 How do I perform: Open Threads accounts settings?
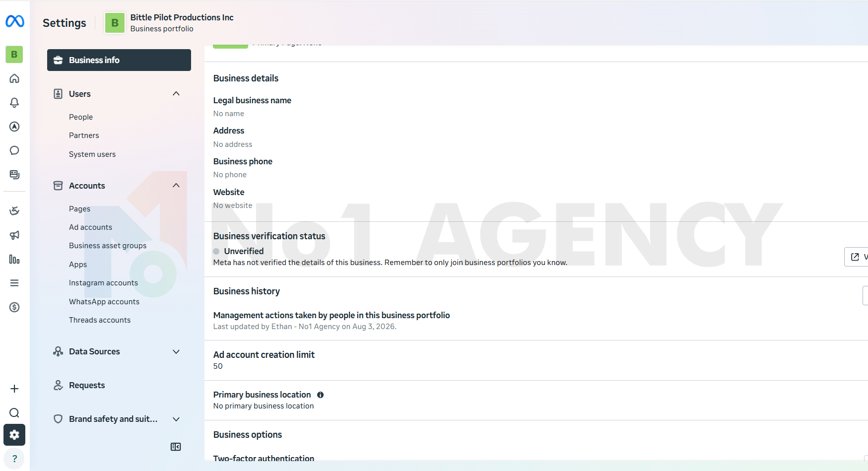tap(100, 320)
